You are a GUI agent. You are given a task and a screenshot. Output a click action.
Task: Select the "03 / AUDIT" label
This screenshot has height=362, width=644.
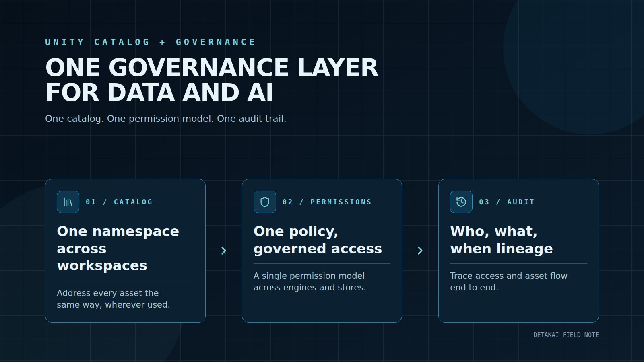507,202
